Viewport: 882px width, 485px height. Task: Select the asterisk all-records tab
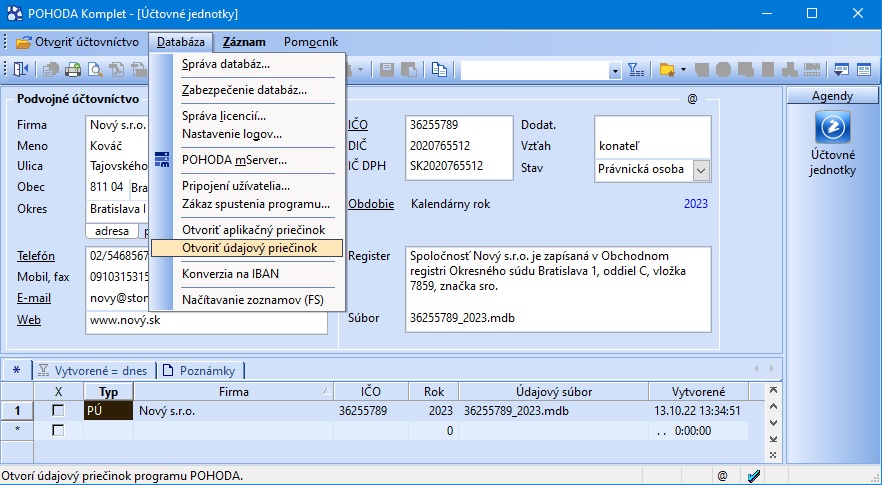pyautogui.click(x=16, y=370)
